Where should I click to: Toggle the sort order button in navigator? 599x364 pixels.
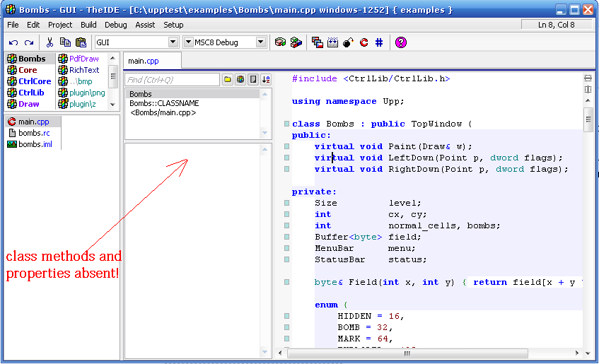[266, 80]
